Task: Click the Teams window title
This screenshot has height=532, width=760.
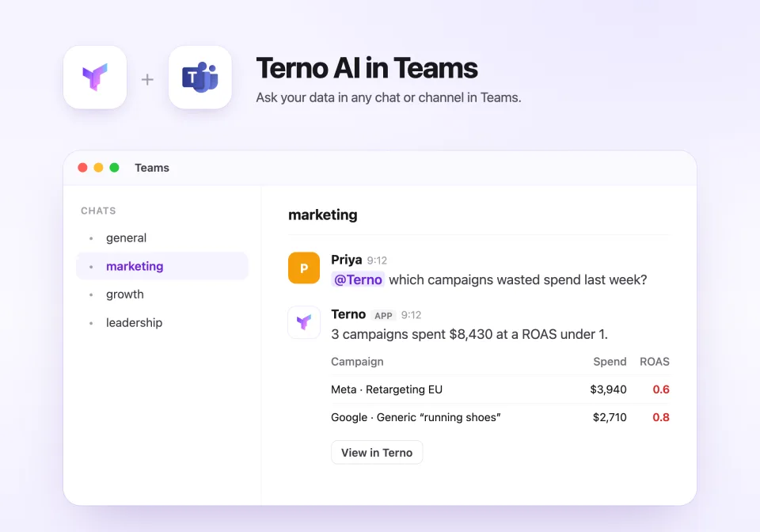Action: click(152, 168)
